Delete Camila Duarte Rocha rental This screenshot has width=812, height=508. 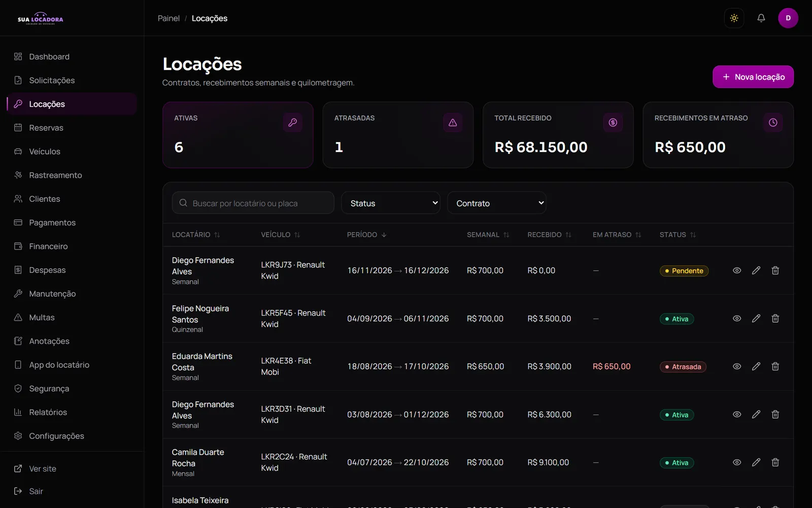coord(775,462)
